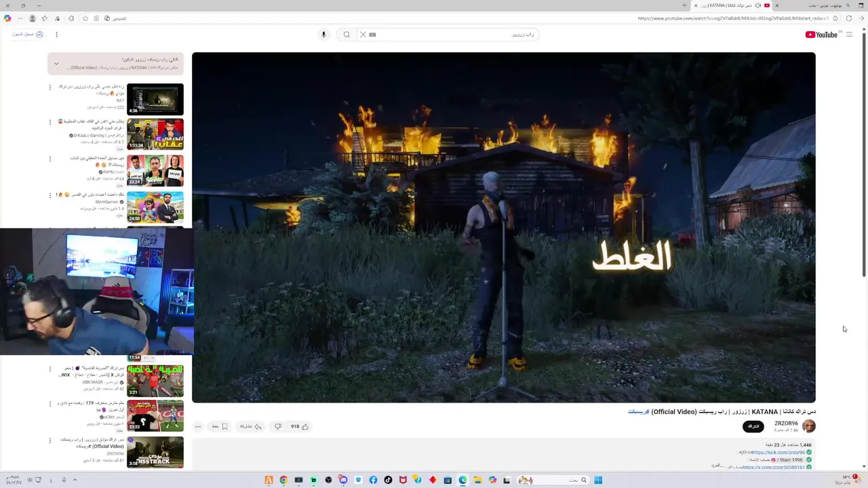Open File Explorer from the taskbar
This screenshot has width=868, height=488.
pos(477,480)
